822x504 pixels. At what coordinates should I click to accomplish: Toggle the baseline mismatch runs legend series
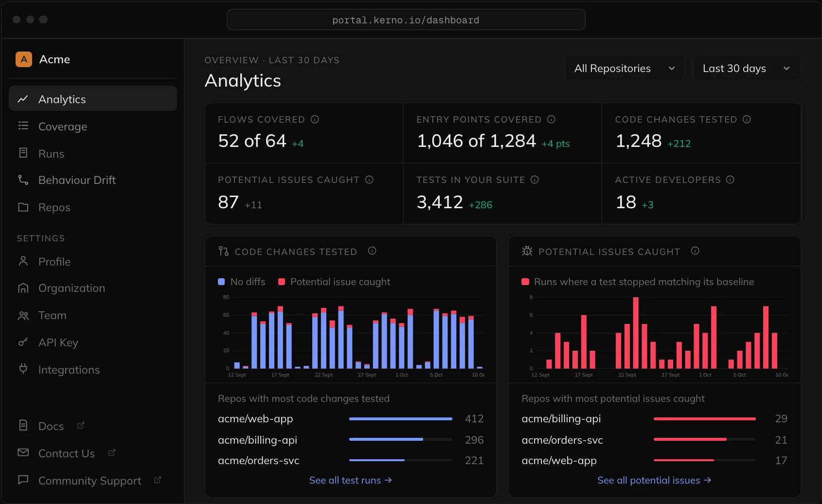638,282
